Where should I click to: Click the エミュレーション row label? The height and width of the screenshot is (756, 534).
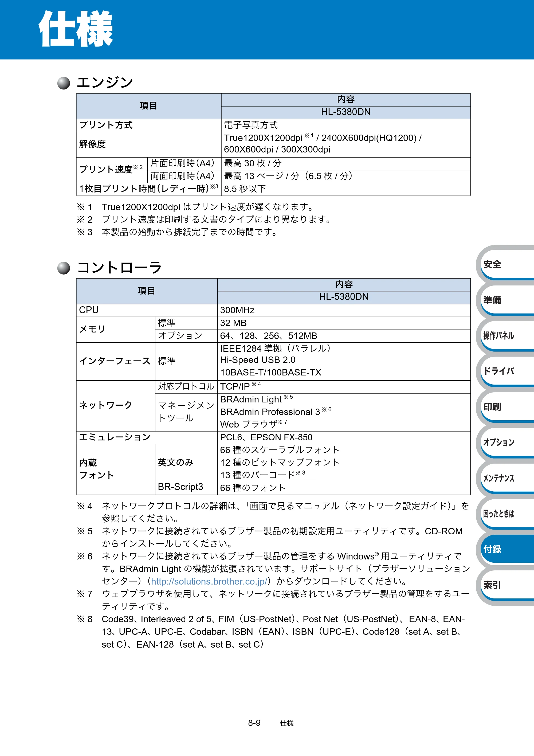[115, 437]
